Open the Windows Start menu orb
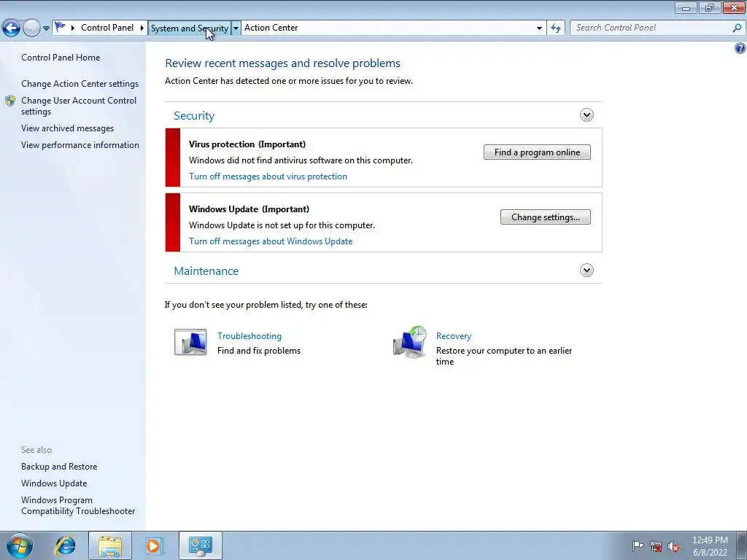The height and width of the screenshot is (560, 747). pos(20,545)
